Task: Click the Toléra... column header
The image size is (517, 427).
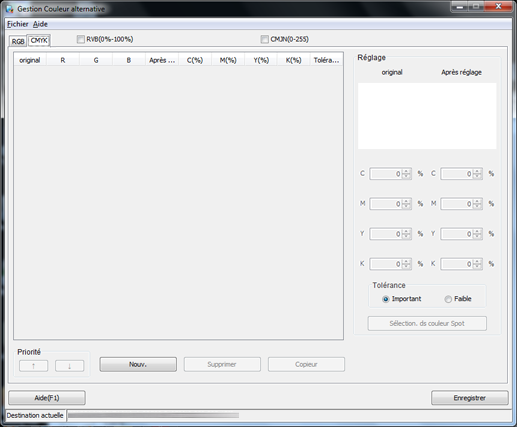Action: [326, 60]
